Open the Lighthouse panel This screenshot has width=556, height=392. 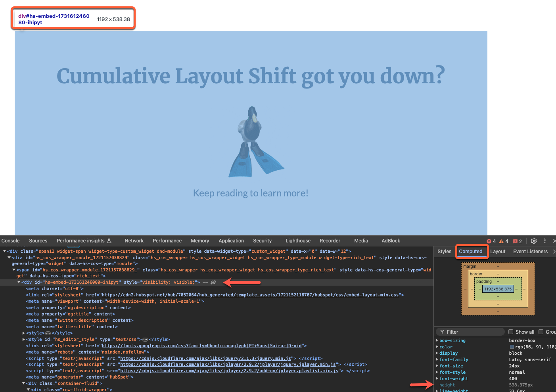(298, 240)
